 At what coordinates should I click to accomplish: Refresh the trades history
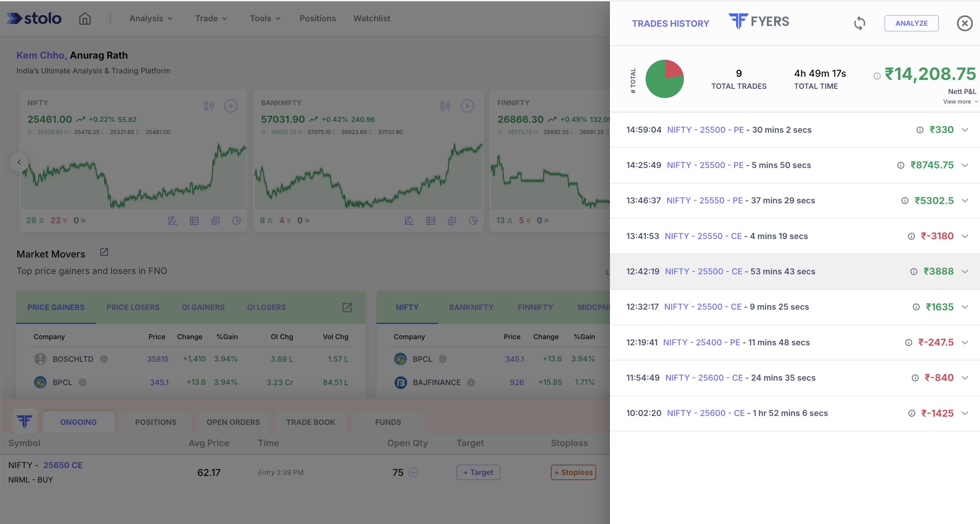(859, 23)
